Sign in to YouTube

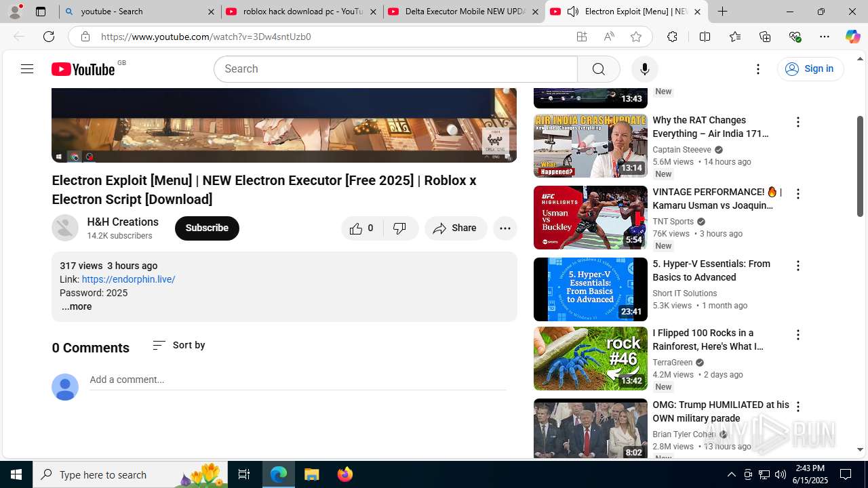[810, 68]
